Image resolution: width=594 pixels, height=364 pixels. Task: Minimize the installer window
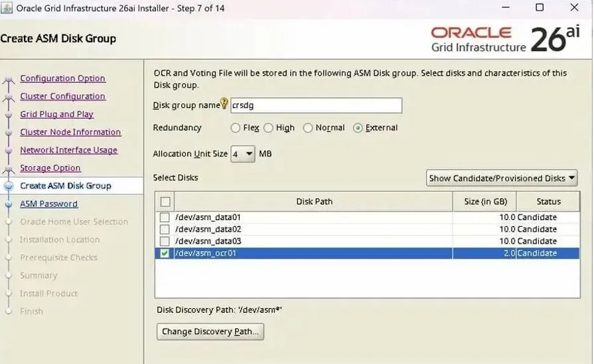pyautogui.click(x=505, y=7)
